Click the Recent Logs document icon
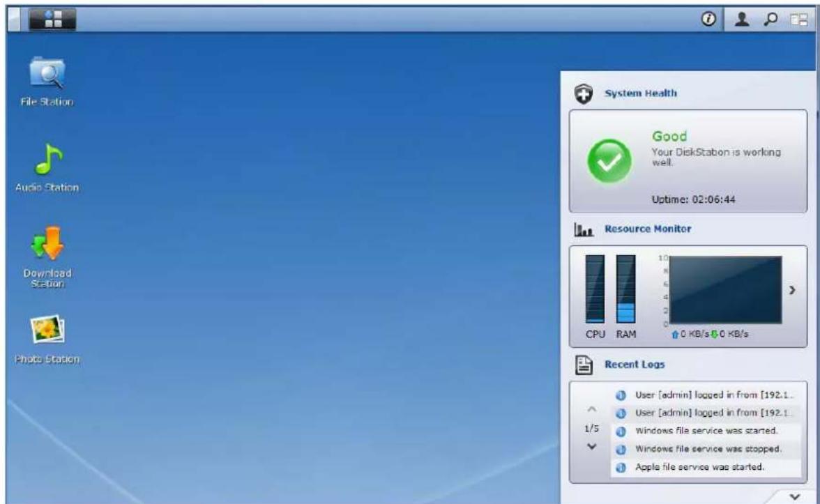The width and height of the screenshot is (820, 504). coord(584,365)
